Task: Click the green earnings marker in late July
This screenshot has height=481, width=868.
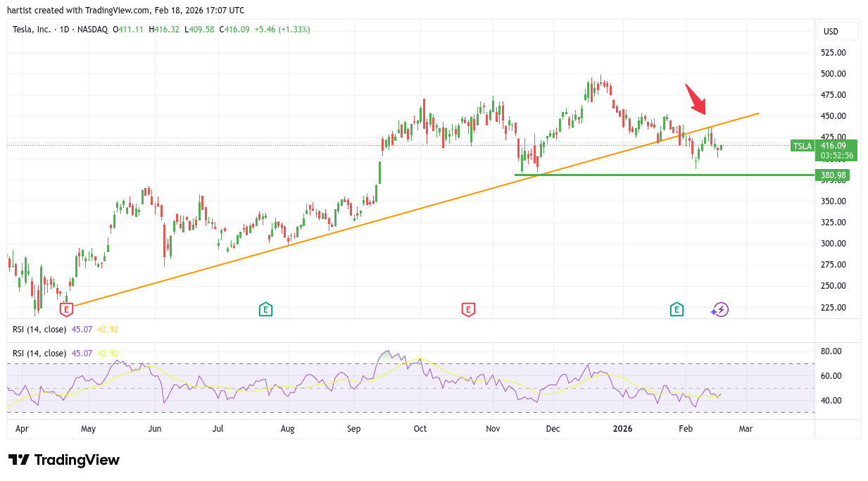Action: tap(265, 309)
